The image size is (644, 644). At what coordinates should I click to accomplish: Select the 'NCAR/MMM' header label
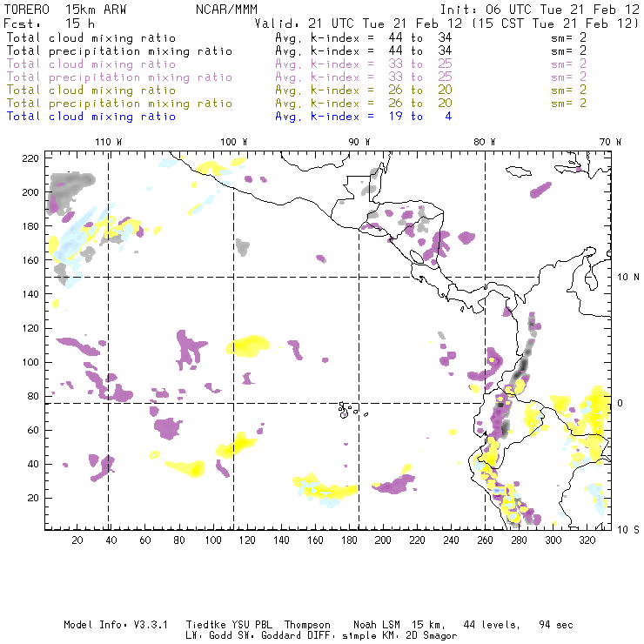pos(226,10)
